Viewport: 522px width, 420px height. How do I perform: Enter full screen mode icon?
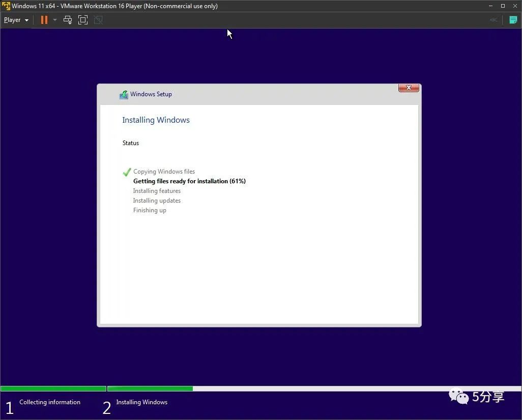pyautogui.click(x=83, y=20)
